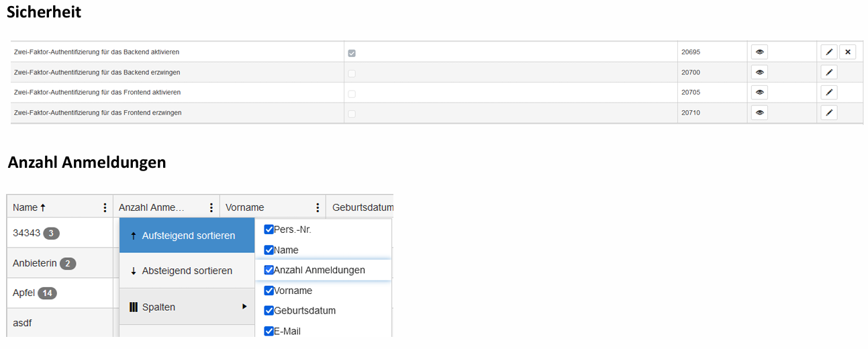Open Anzahl Anmeldungen column options menu
Screen dimensions: 868x349
(x=211, y=208)
